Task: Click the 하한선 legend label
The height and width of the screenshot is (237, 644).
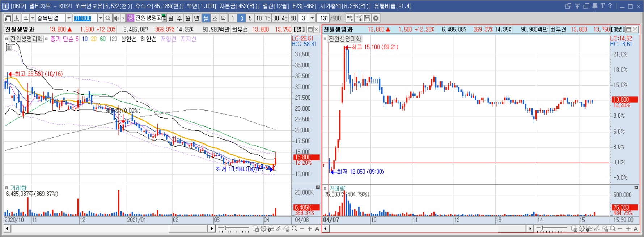Action: click(x=148, y=39)
